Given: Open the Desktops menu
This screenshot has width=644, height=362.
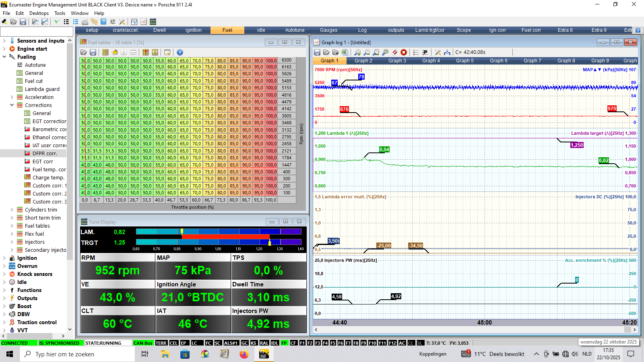Looking at the screenshot, I should pos(39,13).
